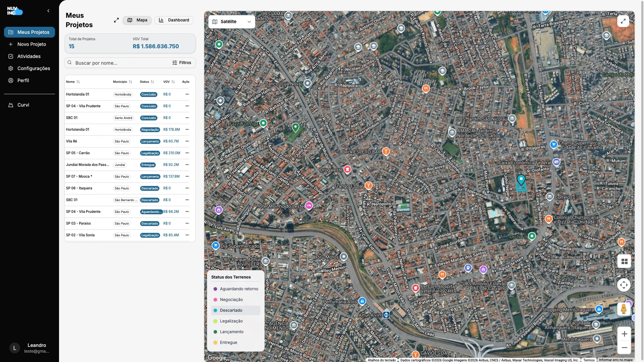Click the Hotel Moinho do Leste marker

point(309,205)
